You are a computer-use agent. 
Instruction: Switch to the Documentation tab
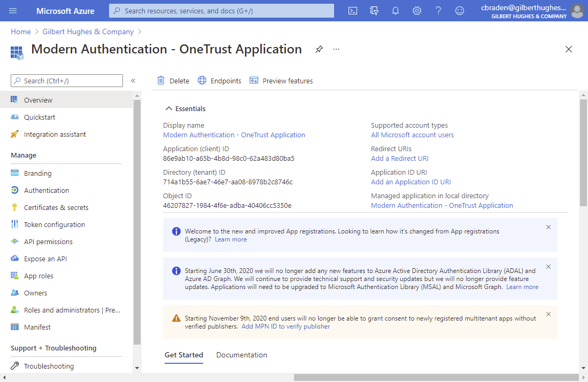point(242,355)
